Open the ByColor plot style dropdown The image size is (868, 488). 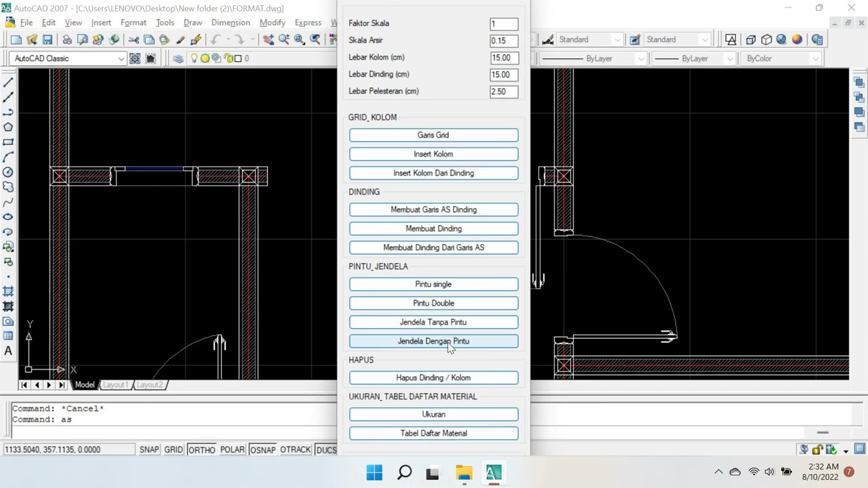816,59
